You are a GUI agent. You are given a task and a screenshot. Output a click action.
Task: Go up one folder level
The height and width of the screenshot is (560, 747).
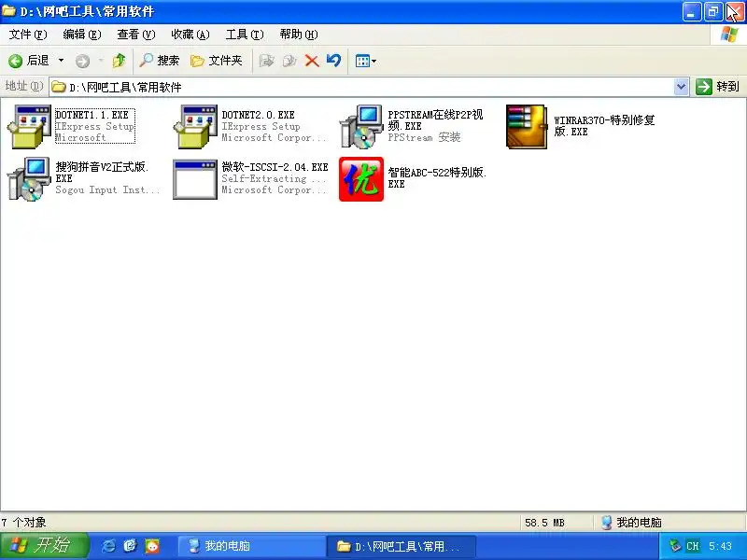119,61
